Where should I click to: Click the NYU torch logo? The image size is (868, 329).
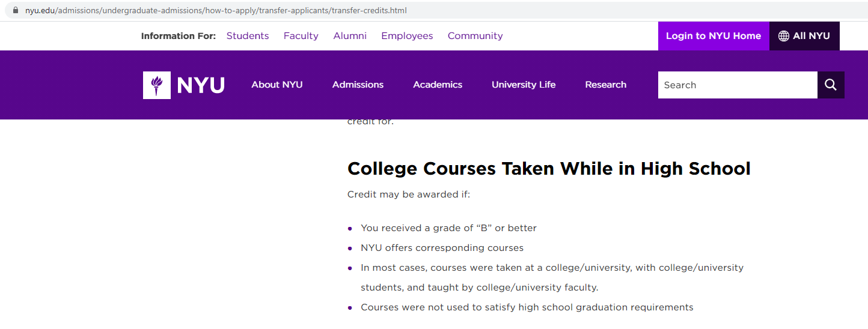click(157, 85)
